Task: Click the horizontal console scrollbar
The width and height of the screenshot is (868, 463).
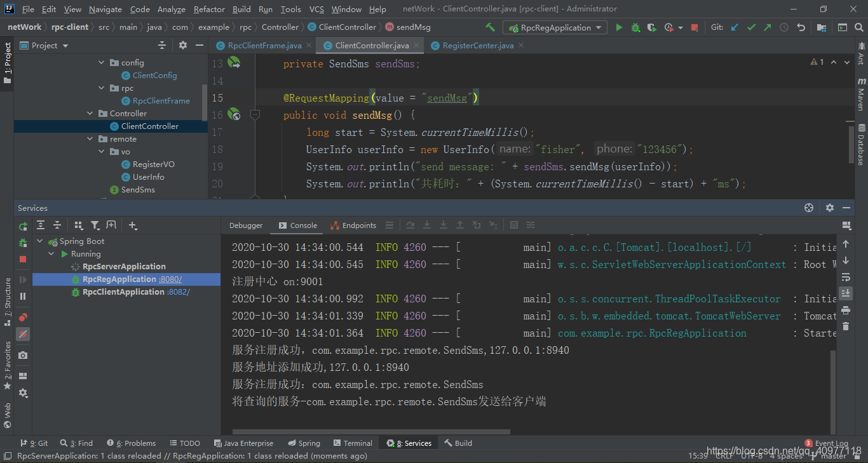Action: pyautogui.click(x=371, y=432)
